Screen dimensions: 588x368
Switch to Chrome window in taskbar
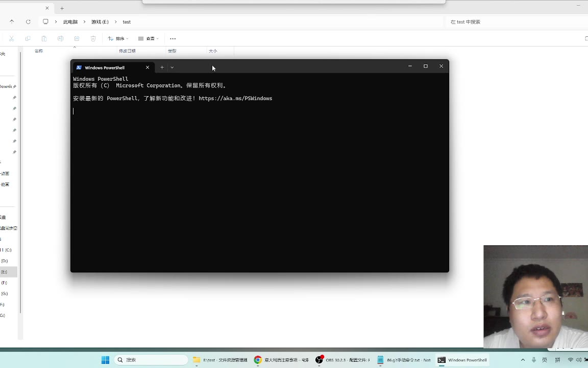click(281, 360)
